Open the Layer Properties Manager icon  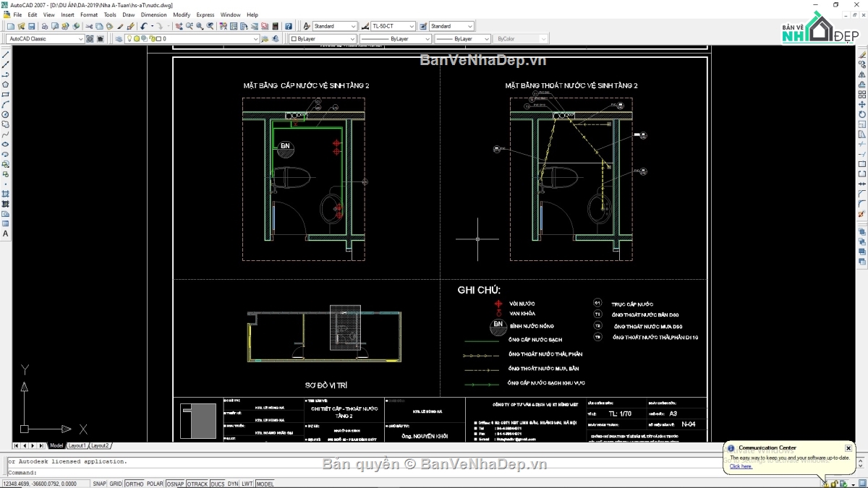pyautogui.click(x=120, y=39)
